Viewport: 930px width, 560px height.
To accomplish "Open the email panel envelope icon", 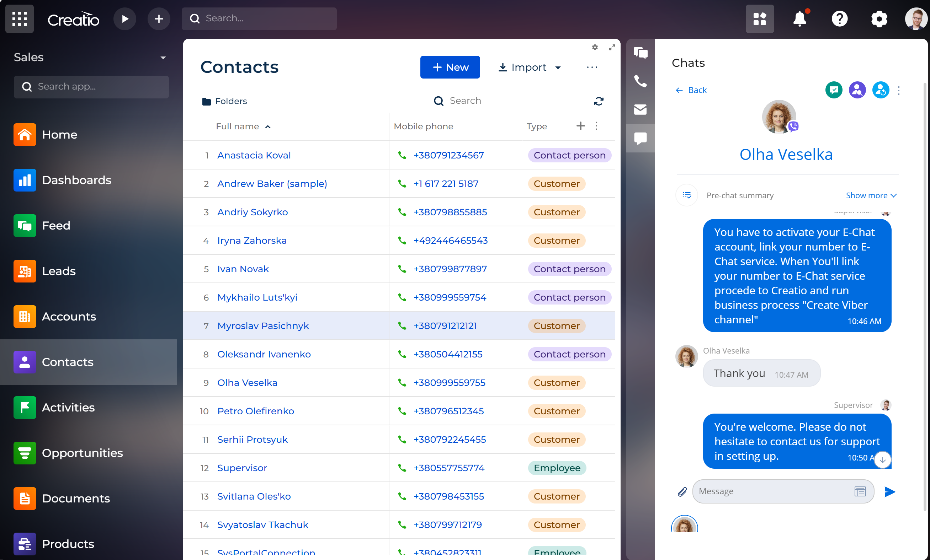I will (640, 110).
